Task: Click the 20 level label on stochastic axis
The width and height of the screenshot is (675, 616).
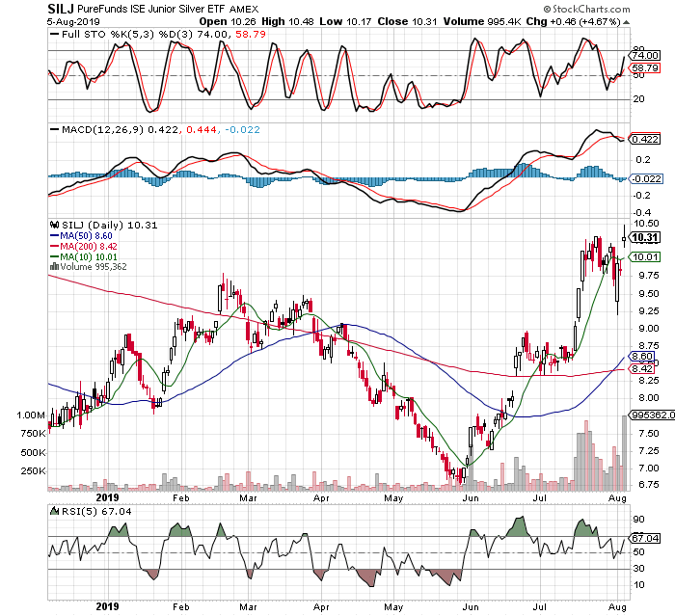Action: click(x=638, y=98)
